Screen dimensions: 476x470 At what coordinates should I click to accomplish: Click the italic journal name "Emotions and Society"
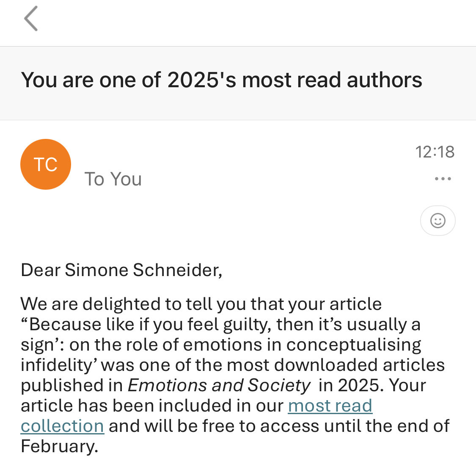[x=219, y=385]
